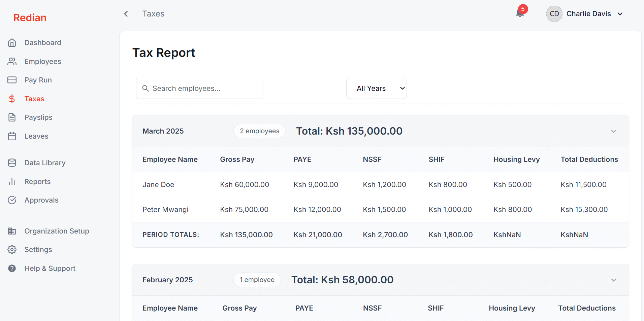Open the Approvals page
Viewport: 644px width, 321px height.
(x=41, y=200)
